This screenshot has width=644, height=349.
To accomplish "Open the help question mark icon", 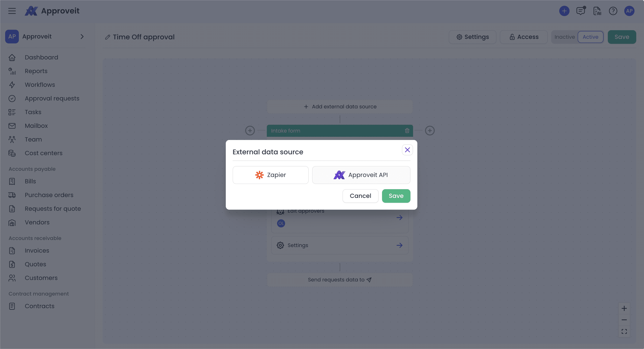I will click(x=613, y=11).
